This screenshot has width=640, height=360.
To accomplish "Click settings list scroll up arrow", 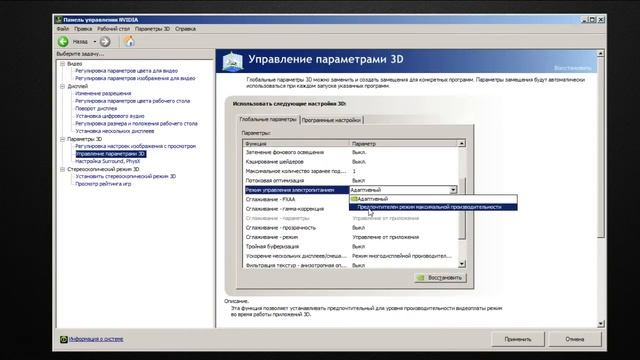I will [x=462, y=144].
